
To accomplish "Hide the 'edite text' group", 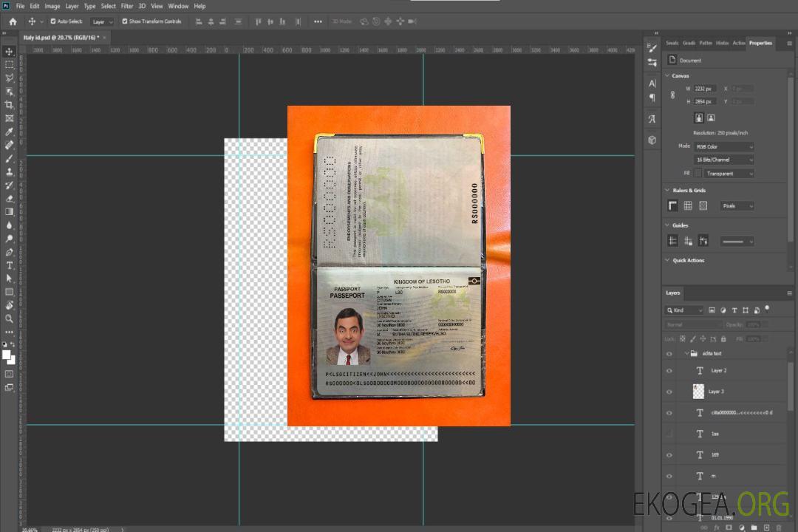I will (669, 354).
